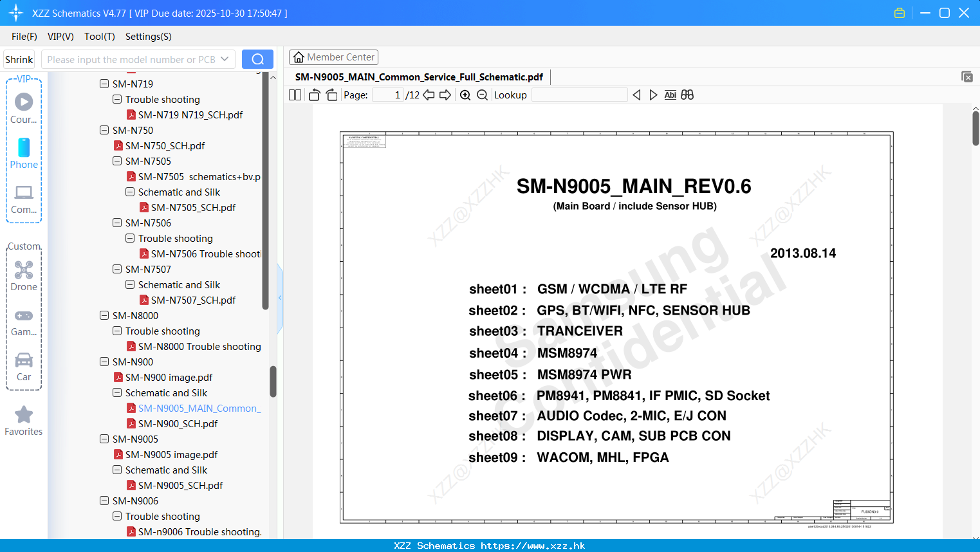Click the yellow briefcase icon in title bar
This screenshot has height=552, width=980.
pos(900,13)
